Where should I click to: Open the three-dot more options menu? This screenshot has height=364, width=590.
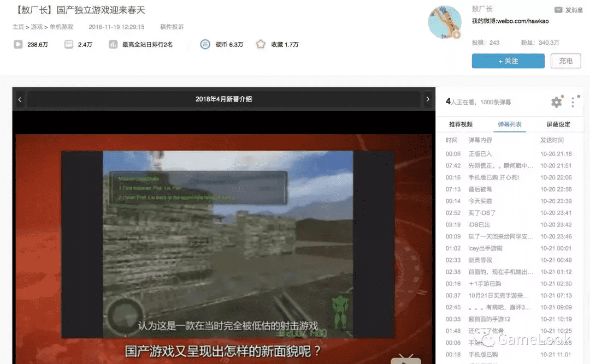(x=573, y=102)
